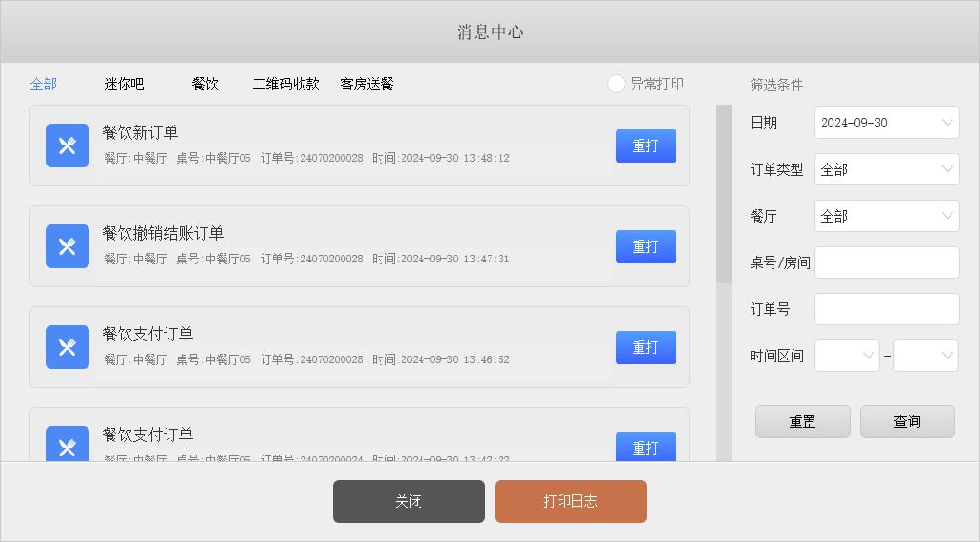Switch to the 迷你吧 tab
Screen dimensions: 980x542
click(x=124, y=84)
